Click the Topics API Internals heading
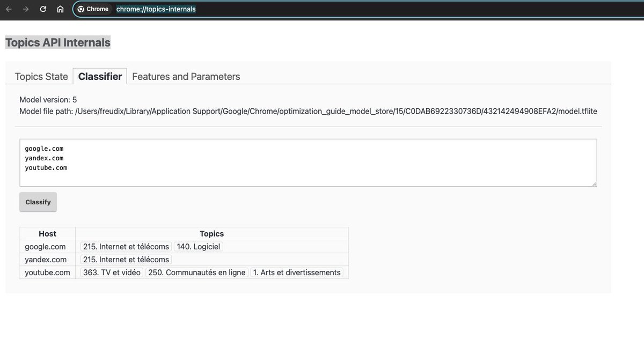This screenshot has height=347, width=644. click(x=58, y=42)
